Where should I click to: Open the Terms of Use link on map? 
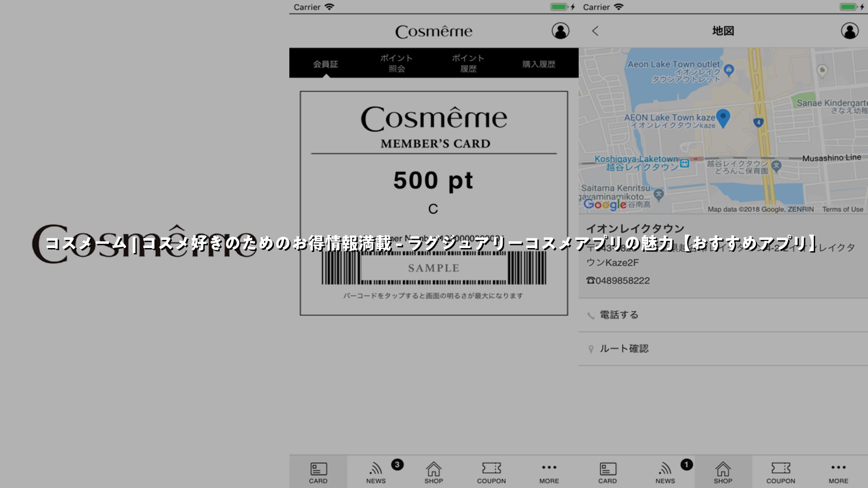click(x=843, y=209)
